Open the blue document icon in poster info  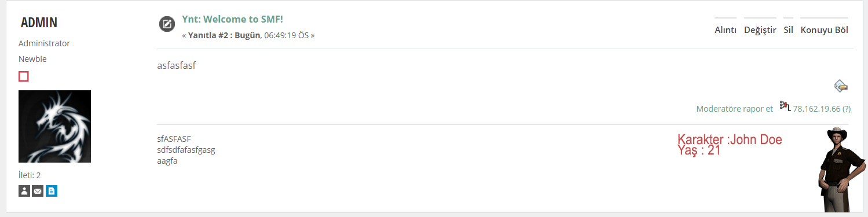pos(52,191)
